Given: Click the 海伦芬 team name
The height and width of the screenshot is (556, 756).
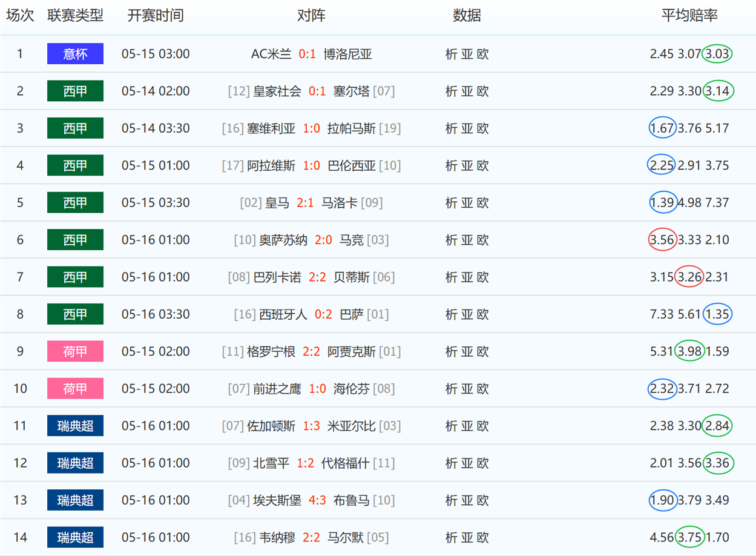Looking at the screenshot, I should tap(351, 388).
